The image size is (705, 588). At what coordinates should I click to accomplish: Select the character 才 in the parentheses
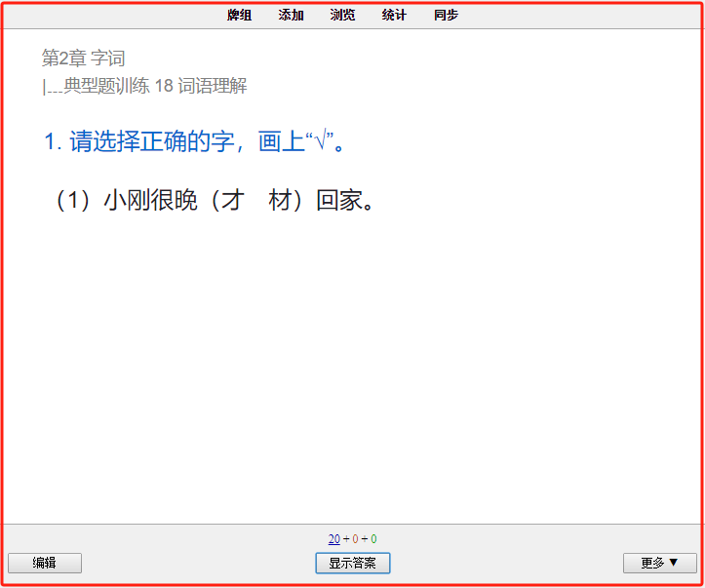(233, 200)
